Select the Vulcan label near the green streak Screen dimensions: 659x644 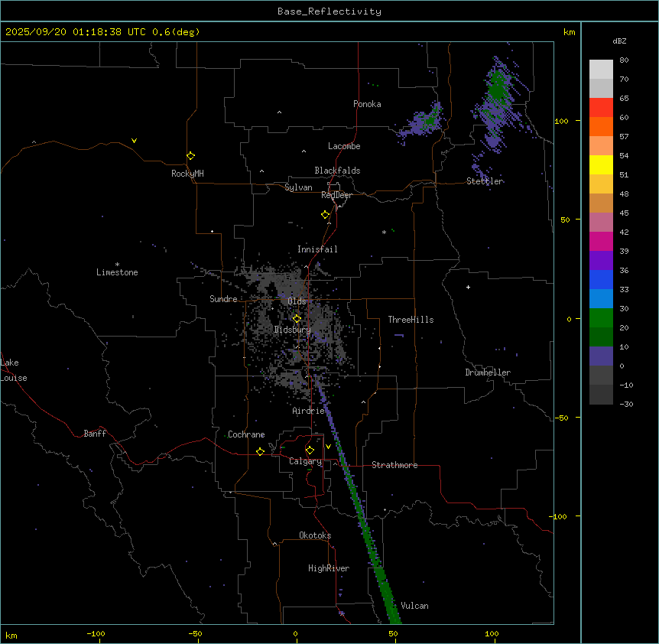tap(414, 606)
